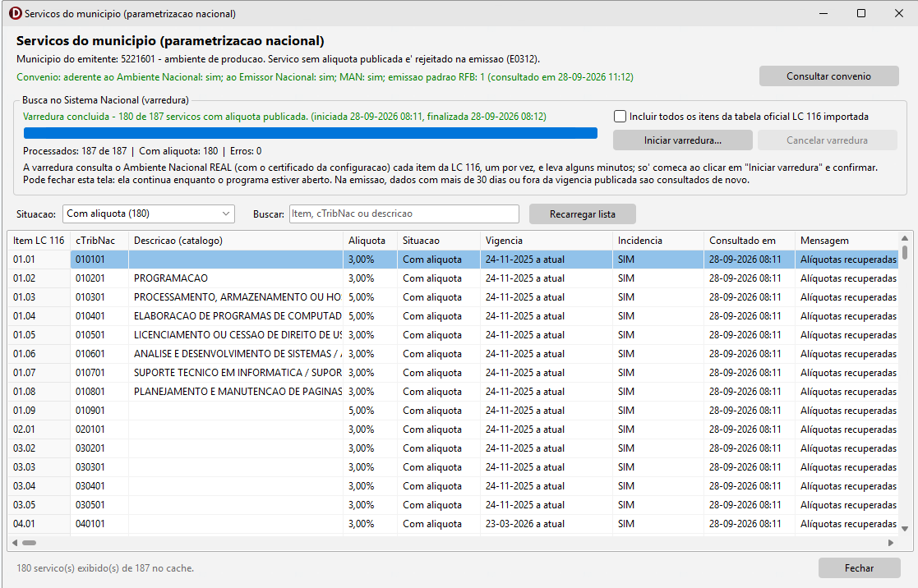The image size is (918, 588).
Task: Click 'Com aliquota' situacao in row 01.07
Action: click(x=439, y=373)
